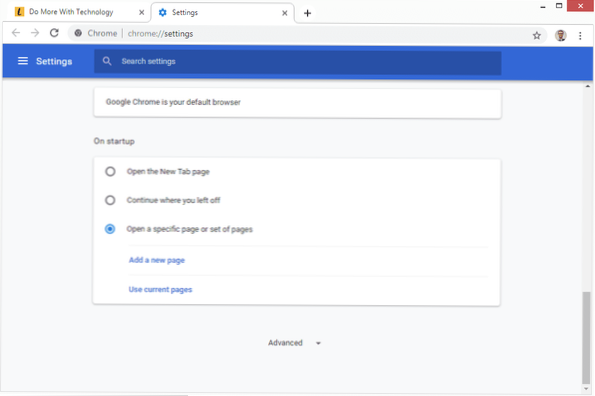Screen dimensions: 595x396
Task: Click Google Chrome is your default browser text
Action: tap(173, 102)
